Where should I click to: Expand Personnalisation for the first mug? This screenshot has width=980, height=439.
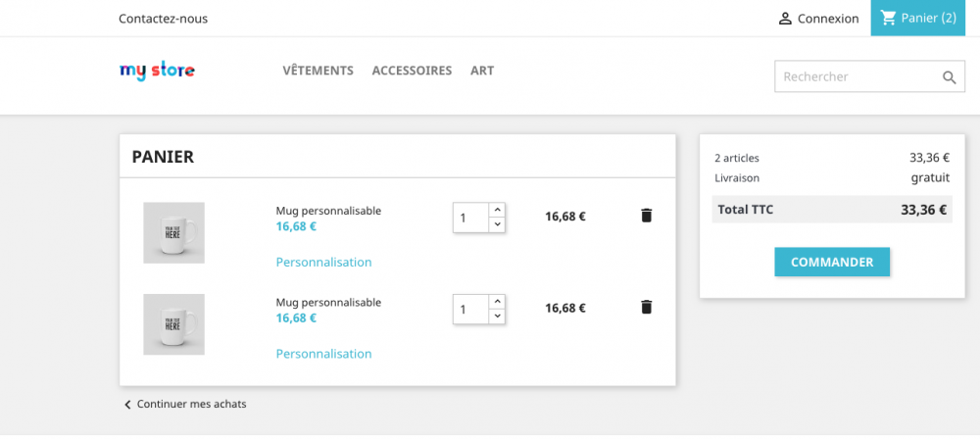(x=323, y=263)
